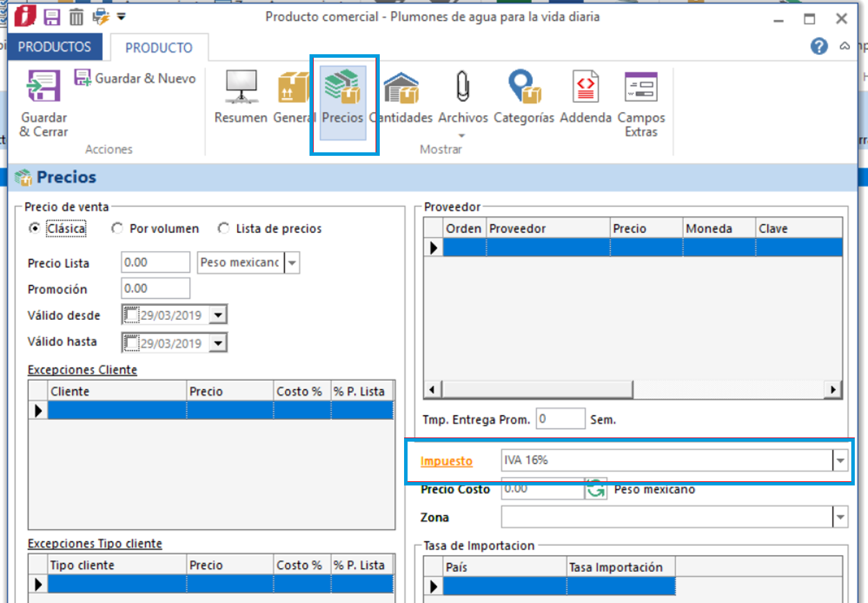Show the General section
Screen dimensions: 868x603
pos(294,87)
